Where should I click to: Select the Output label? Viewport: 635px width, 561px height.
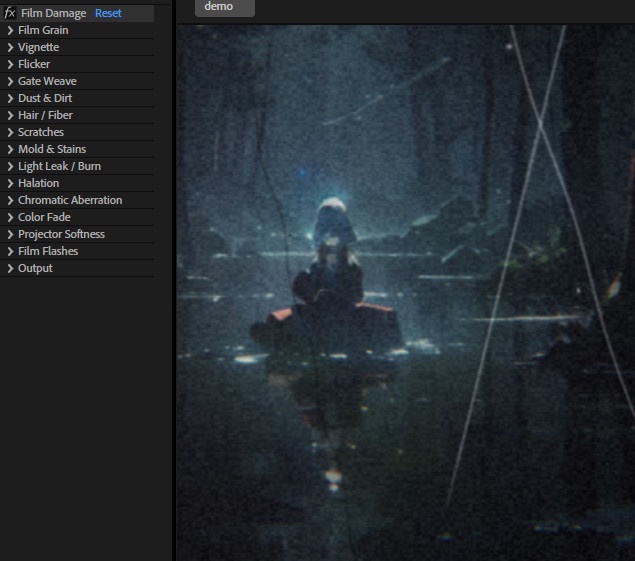coord(35,269)
